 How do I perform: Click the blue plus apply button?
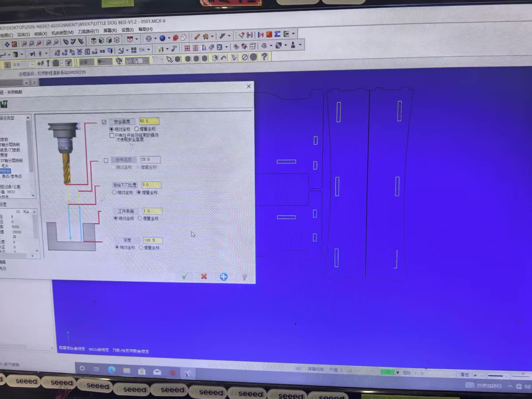[224, 277]
